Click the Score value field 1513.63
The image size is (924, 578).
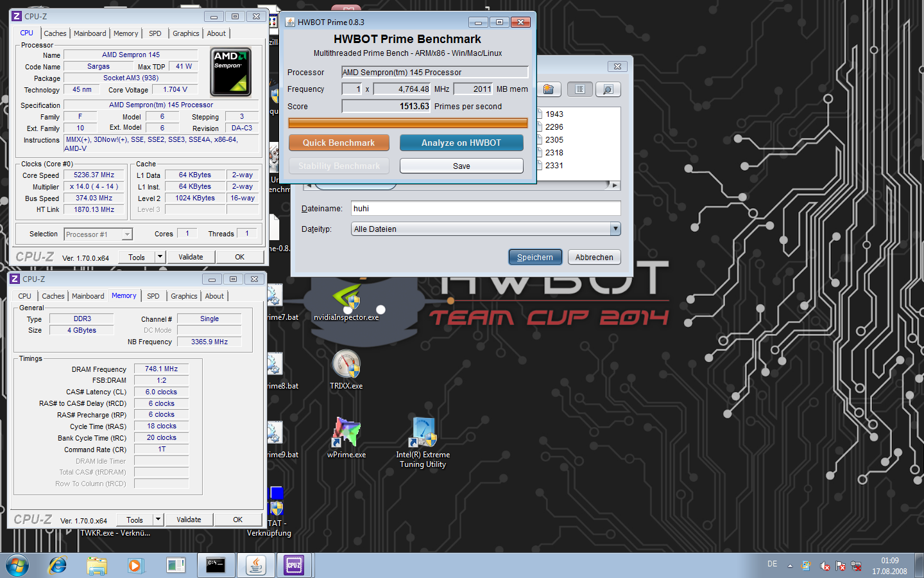point(386,106)
